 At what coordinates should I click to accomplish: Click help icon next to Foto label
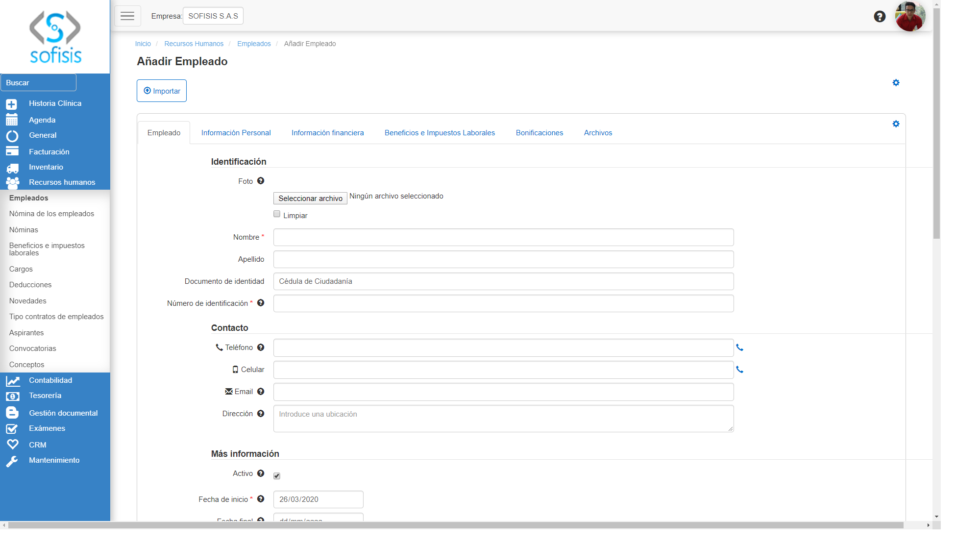[261, 181]
